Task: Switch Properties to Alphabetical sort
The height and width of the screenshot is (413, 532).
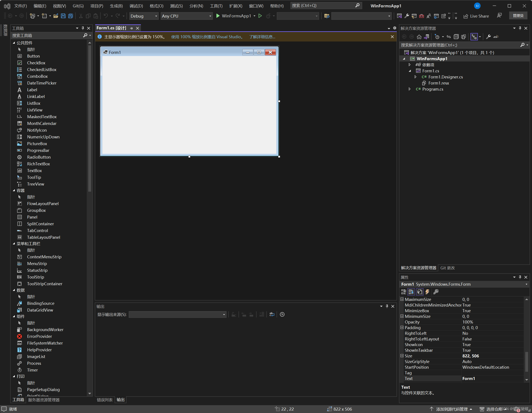Action: [x=411, y=292]
